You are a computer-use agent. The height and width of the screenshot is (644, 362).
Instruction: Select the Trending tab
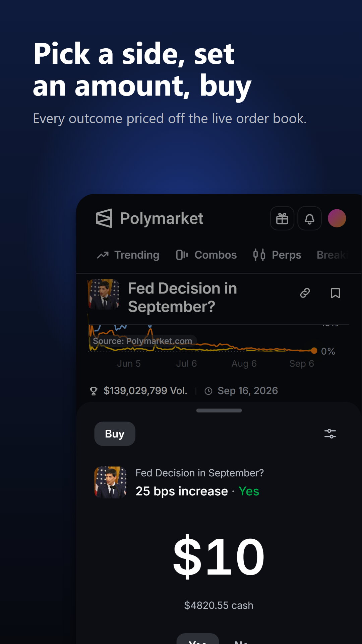[128, 255]
